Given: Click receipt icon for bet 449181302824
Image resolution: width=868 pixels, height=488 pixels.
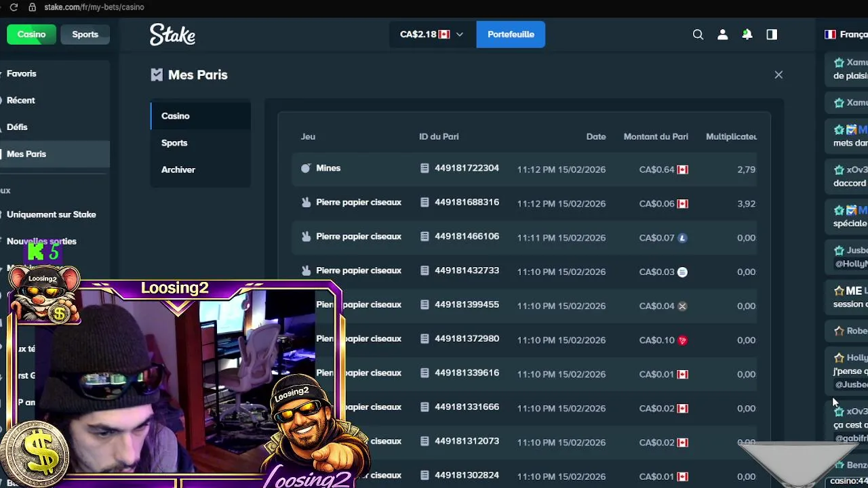Looking at the screenshot, I should tap(425, 475).
